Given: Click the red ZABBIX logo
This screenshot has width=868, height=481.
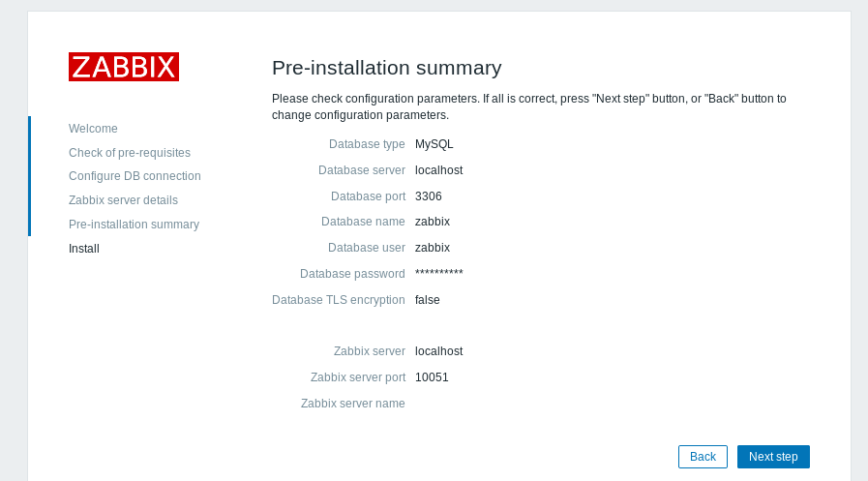Looking at the screenshot, I should pyautogui.click(x=124, y=67).
